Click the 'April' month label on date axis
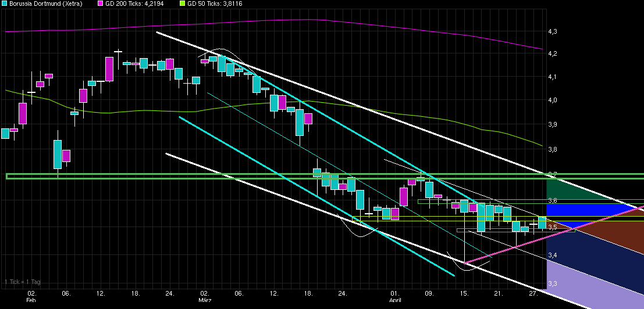The width and height of the screenshot is (644, 309). tap(394, 300)
